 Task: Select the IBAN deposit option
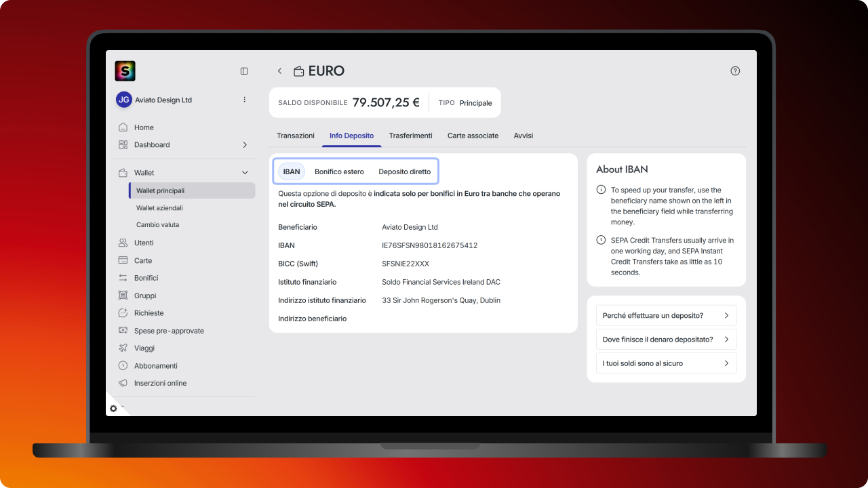click(292, 171)
